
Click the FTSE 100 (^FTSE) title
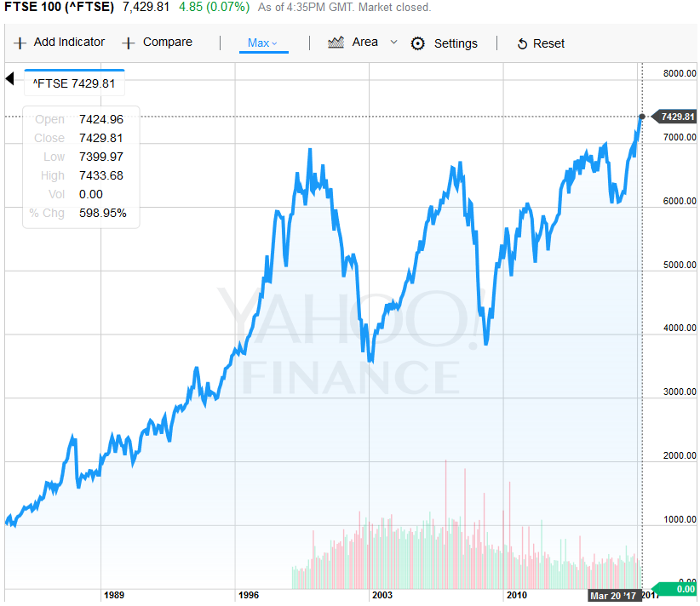[59, 8]
